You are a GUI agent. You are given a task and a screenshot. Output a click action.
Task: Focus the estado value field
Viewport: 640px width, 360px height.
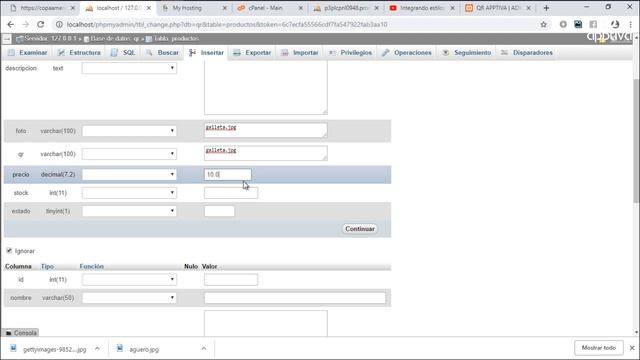tap(220, 211)
